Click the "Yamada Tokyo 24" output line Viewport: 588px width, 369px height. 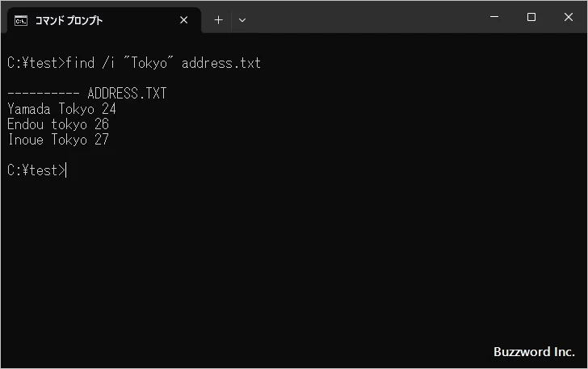click(62, 109)
